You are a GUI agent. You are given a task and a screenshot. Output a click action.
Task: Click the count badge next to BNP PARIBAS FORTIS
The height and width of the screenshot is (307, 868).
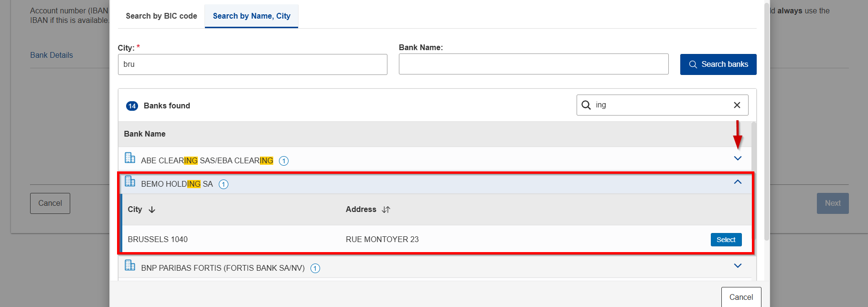pos(315,268)
